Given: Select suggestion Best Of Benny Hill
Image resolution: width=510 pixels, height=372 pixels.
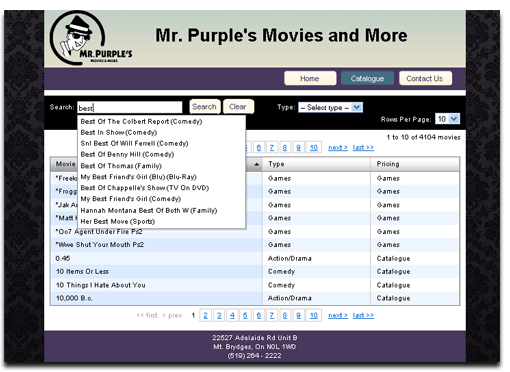Looking at the screenshot, I should [x=127, y=155].
